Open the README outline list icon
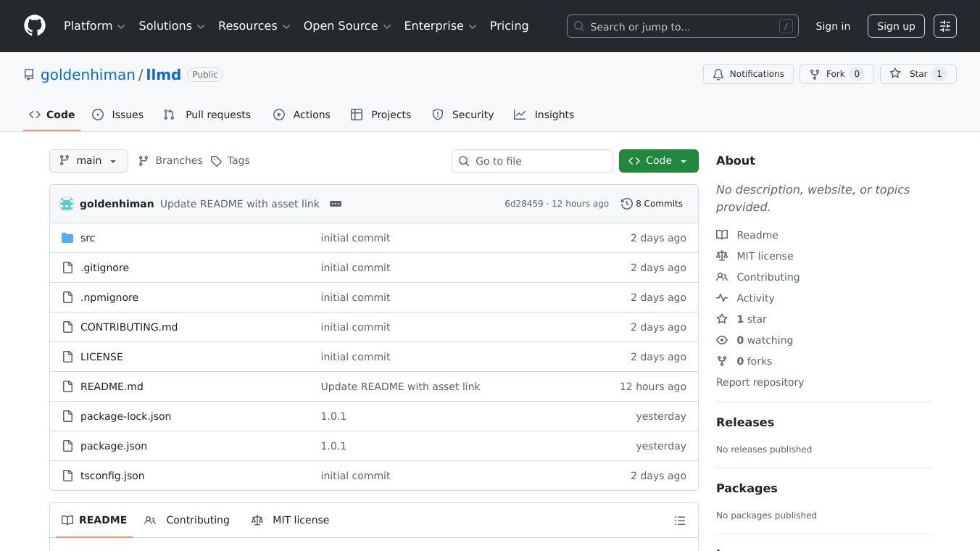 pyautogui.click(x=679, y=521)
